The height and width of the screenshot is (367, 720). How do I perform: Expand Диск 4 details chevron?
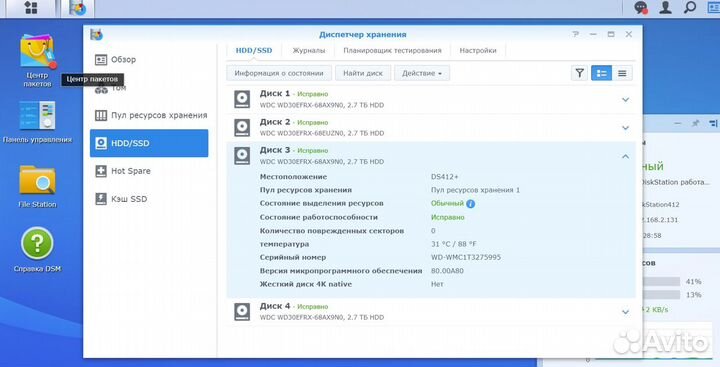coord(625,312)
